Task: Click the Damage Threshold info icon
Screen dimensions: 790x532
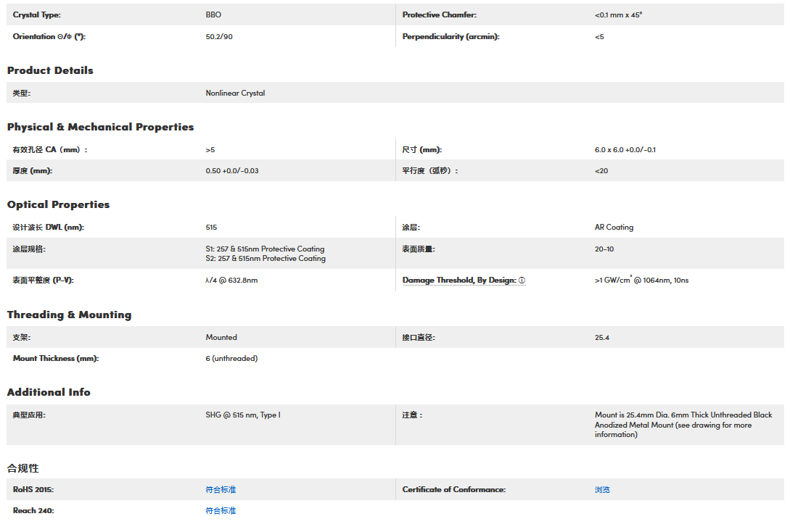Action: click(522, 280)
